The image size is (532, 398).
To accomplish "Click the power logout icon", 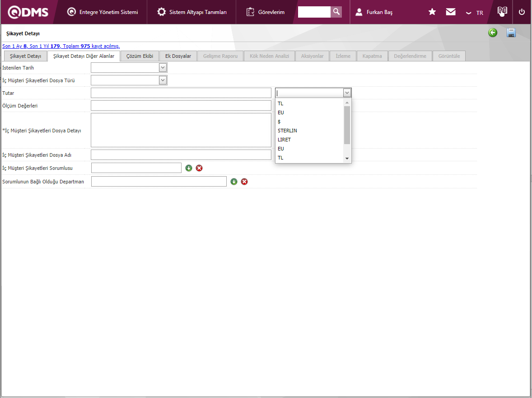I will coord(522,12).
